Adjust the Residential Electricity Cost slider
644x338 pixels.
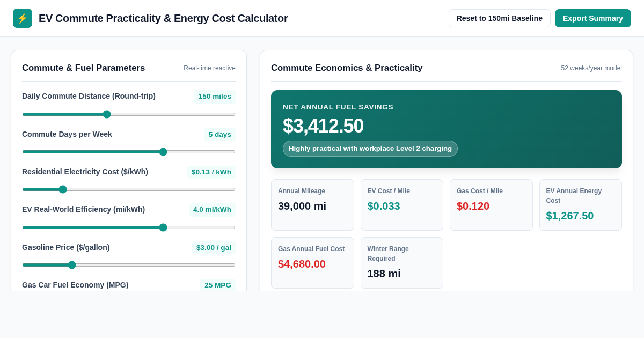click(129, 189)
